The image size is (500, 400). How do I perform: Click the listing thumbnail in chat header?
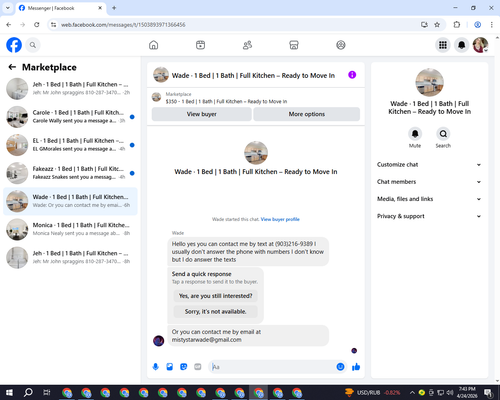[161, 75]
